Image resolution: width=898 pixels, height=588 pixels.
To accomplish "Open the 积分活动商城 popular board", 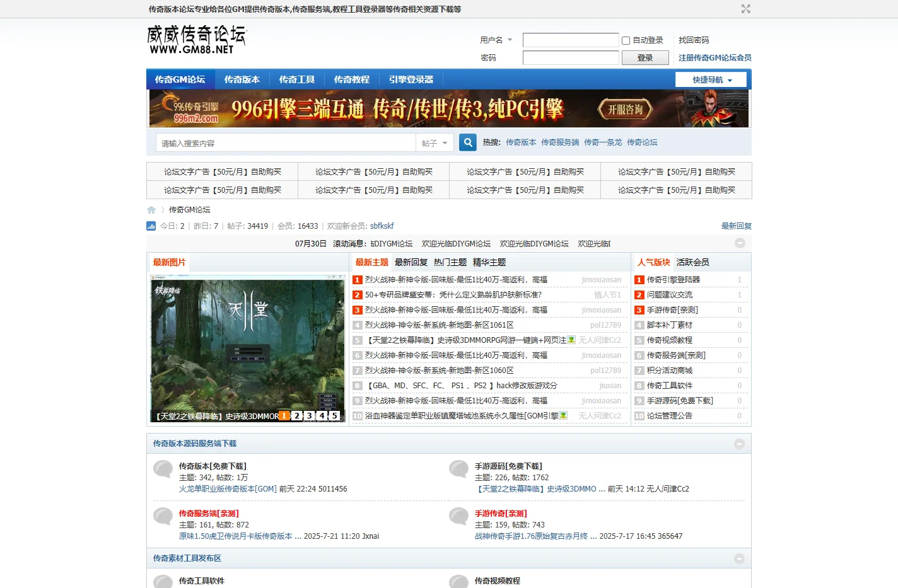I will pos(670,370).
